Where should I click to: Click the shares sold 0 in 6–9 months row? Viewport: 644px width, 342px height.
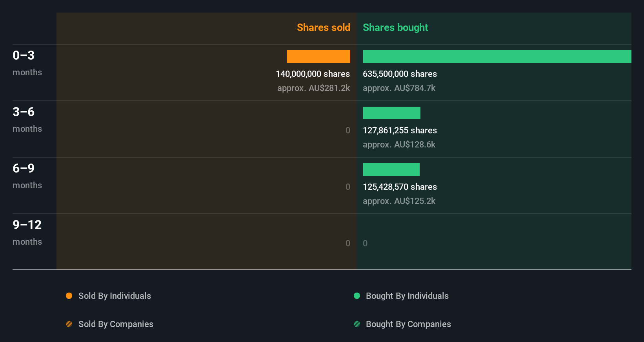pos(348,187)
